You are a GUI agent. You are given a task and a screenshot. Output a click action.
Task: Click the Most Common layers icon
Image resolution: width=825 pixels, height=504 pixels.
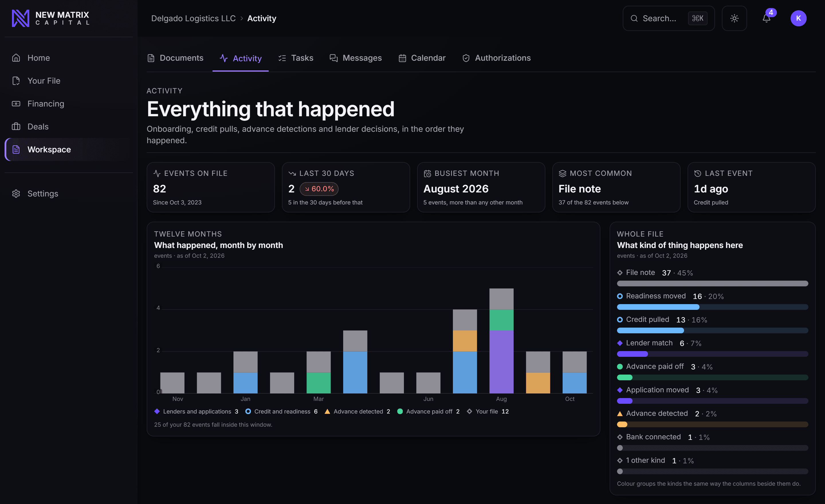coord(563,173)
